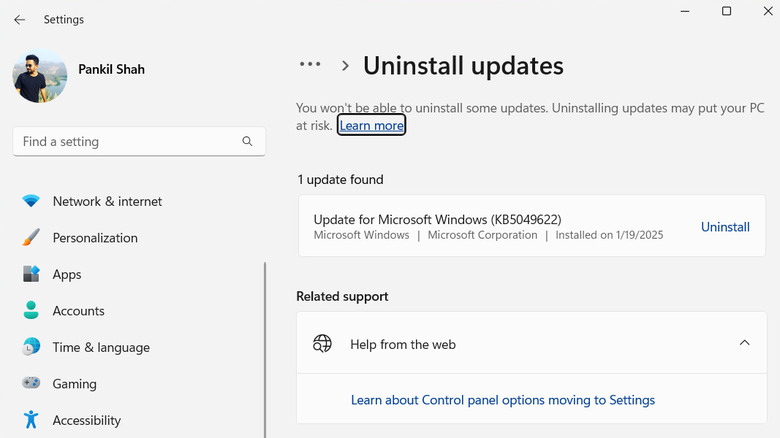This screenshot has width=780, height=438.
Task: Click the Personalization paintbrush icon
Action: pyautogui.click(x=31, y=238)
